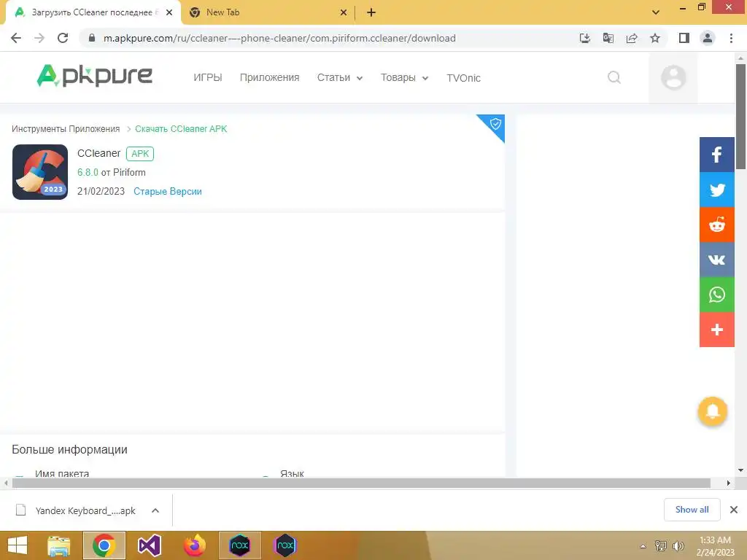
Task: Share on Twitter
Action: 716,190
